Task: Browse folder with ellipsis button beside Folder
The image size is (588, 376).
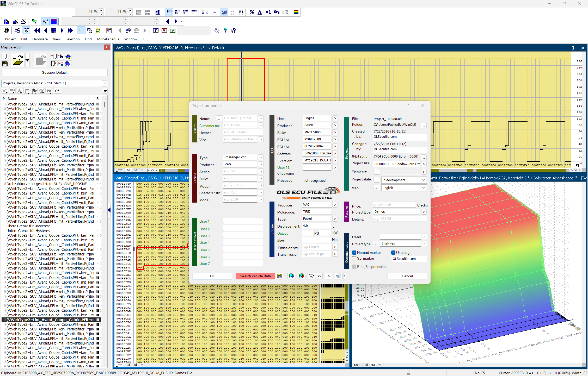Action: (x=424, y=126)
